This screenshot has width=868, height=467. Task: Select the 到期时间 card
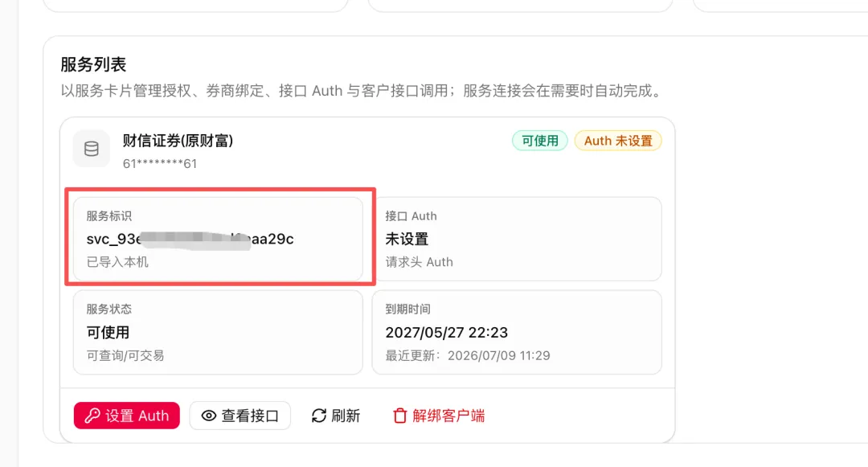click(x=517, y=333)
